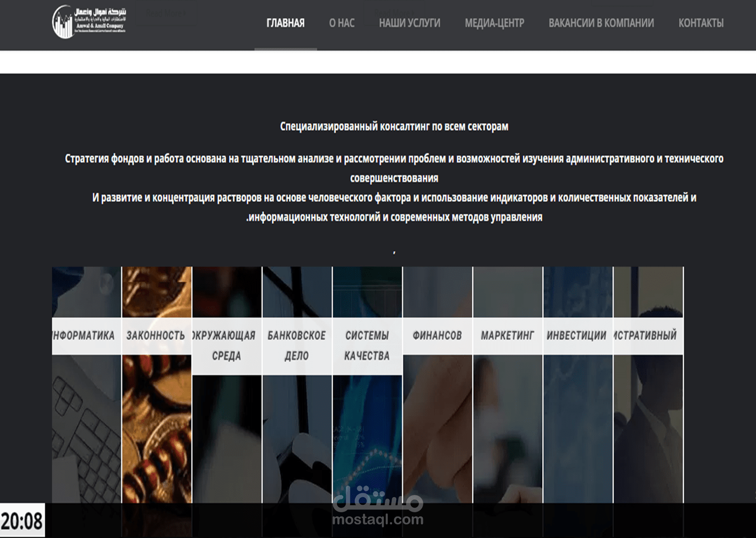The height and width of the screenshot is (538, 756).
Task: Click the line starting И развитие и концентрация
Action: 394,198
